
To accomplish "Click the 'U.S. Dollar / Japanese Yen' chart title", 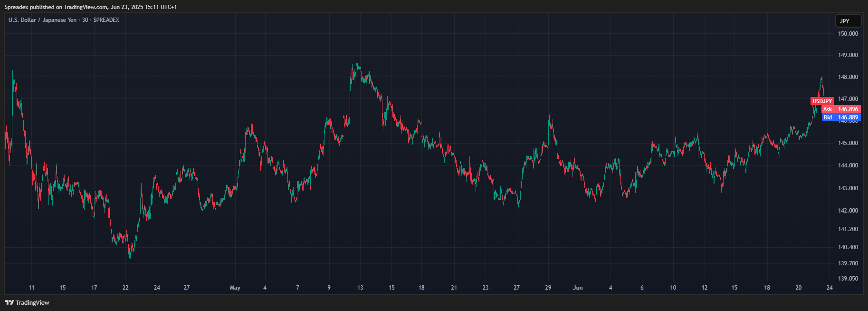I will point(42,20).
